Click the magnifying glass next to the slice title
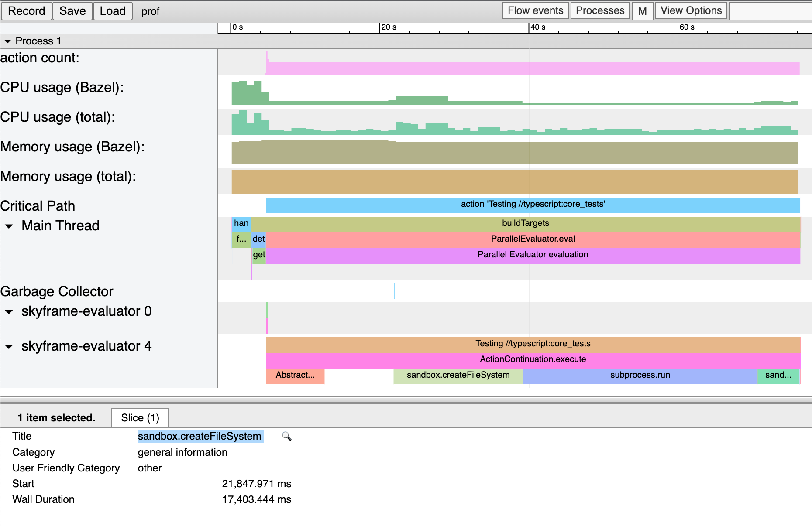 [288, 436]
